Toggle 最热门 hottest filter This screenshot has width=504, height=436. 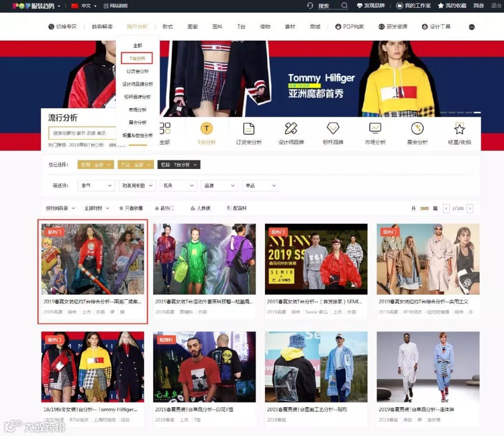click(164, 208)
